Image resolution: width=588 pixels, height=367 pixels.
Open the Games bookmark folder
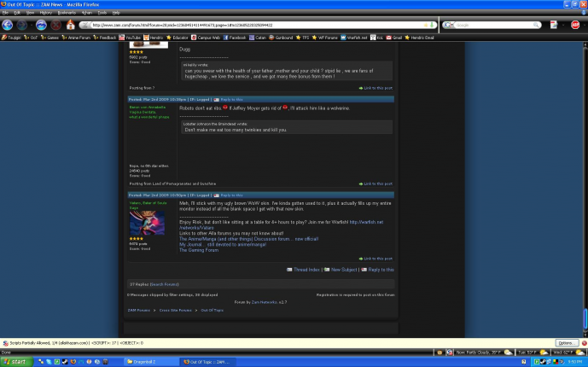(49, 38)
